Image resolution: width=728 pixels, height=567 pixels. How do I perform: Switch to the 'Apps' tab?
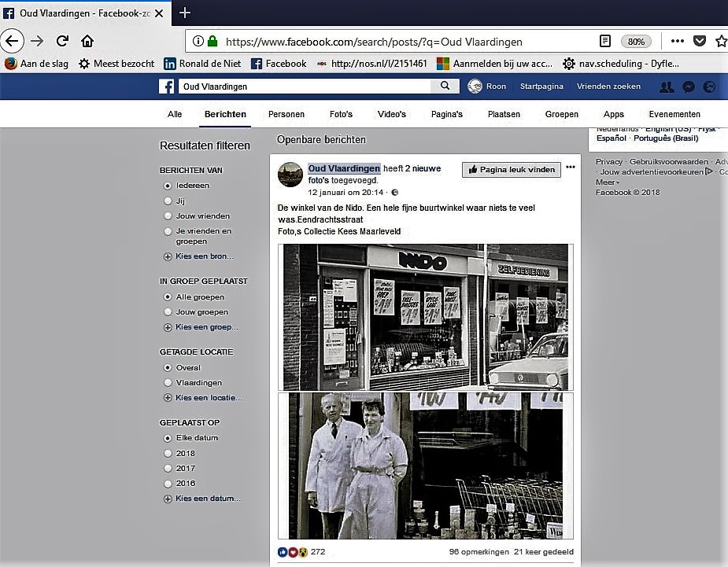(613, 114)
